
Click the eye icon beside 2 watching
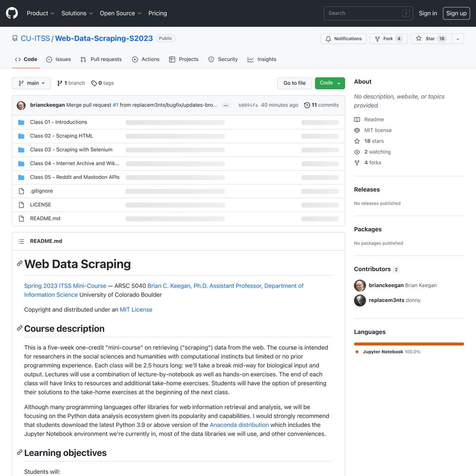pos(357,152)
